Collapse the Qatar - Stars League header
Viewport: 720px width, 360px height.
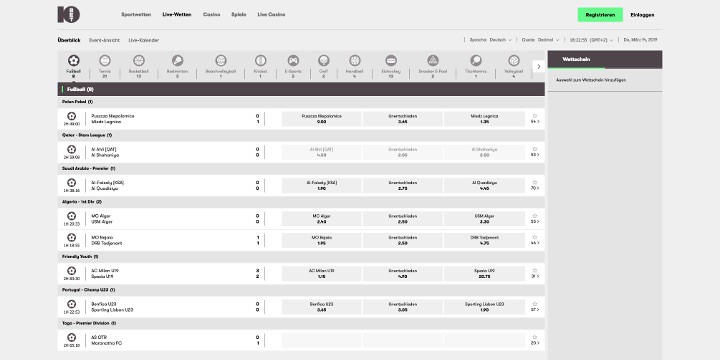(x=301, y=135)
